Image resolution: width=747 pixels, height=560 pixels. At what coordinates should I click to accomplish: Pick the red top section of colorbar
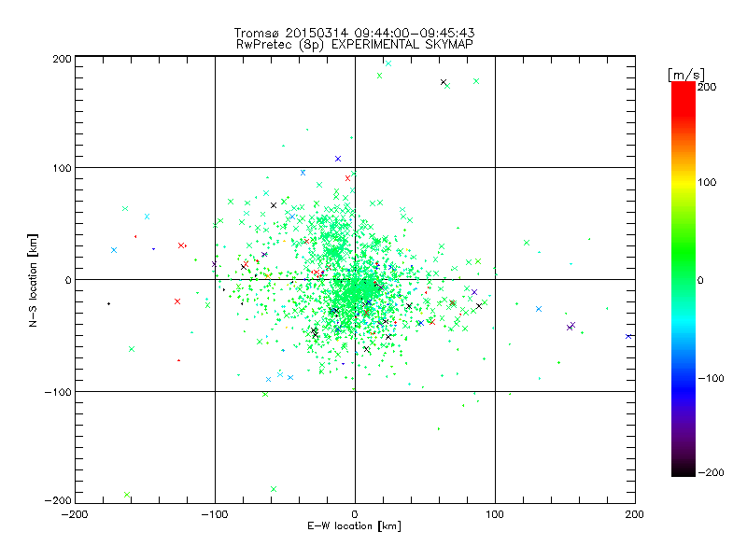[684, 98]
